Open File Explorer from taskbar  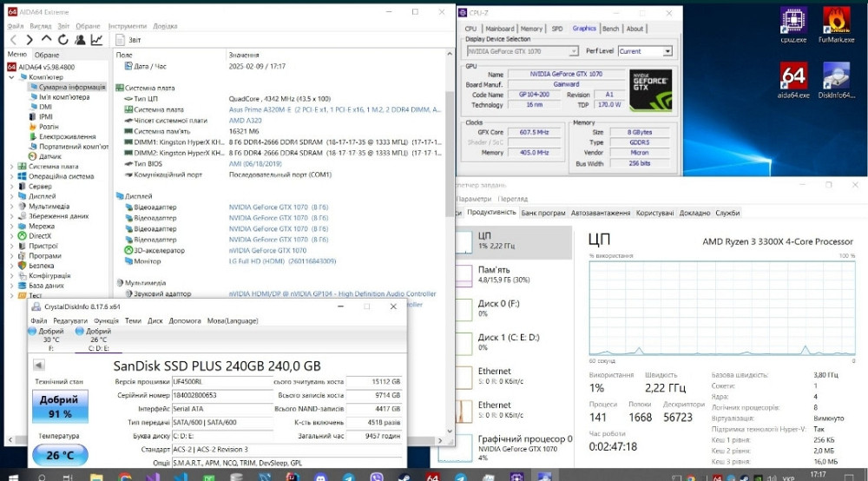(96, 477)
